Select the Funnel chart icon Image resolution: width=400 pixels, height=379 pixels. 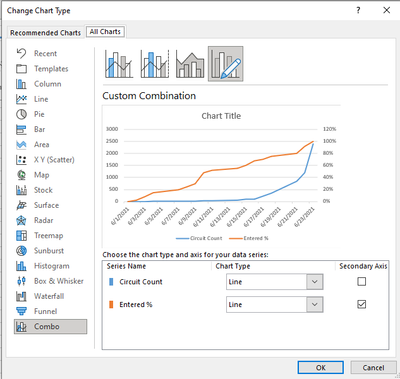21,311
